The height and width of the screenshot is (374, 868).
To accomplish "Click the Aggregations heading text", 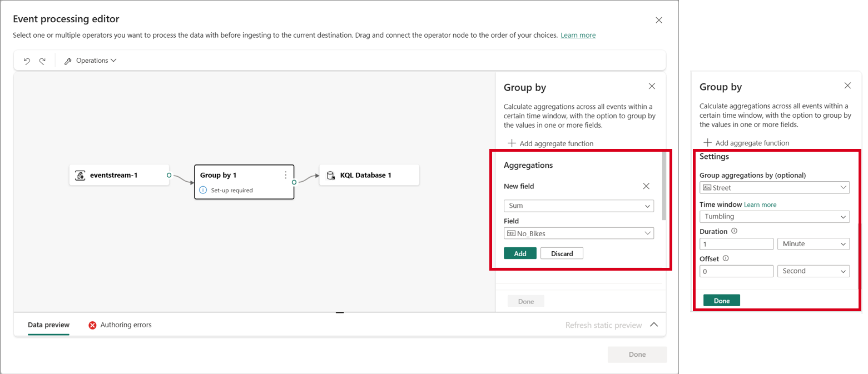I will pos(528,165).
